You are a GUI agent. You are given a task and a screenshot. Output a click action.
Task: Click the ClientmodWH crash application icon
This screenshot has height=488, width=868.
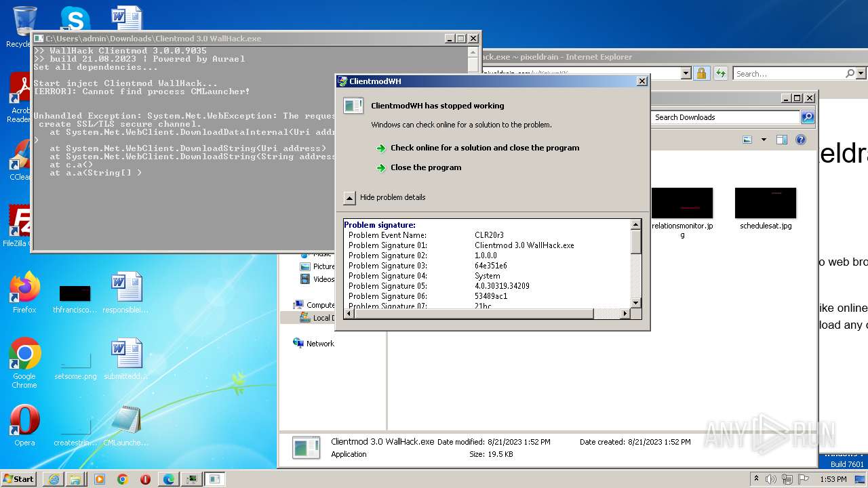point(353,106)
